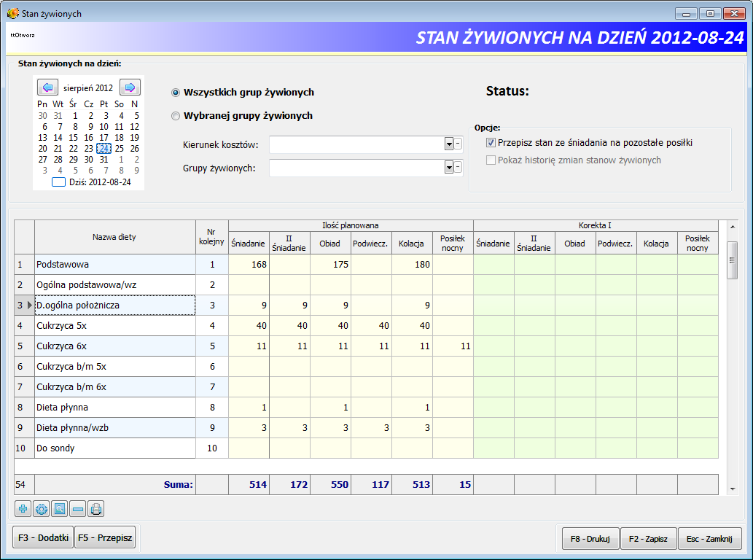The width and height of the screenshot is (753, 560).
Task: Clear Grupy żywionych with small minus button
Action: pos(458,167)
